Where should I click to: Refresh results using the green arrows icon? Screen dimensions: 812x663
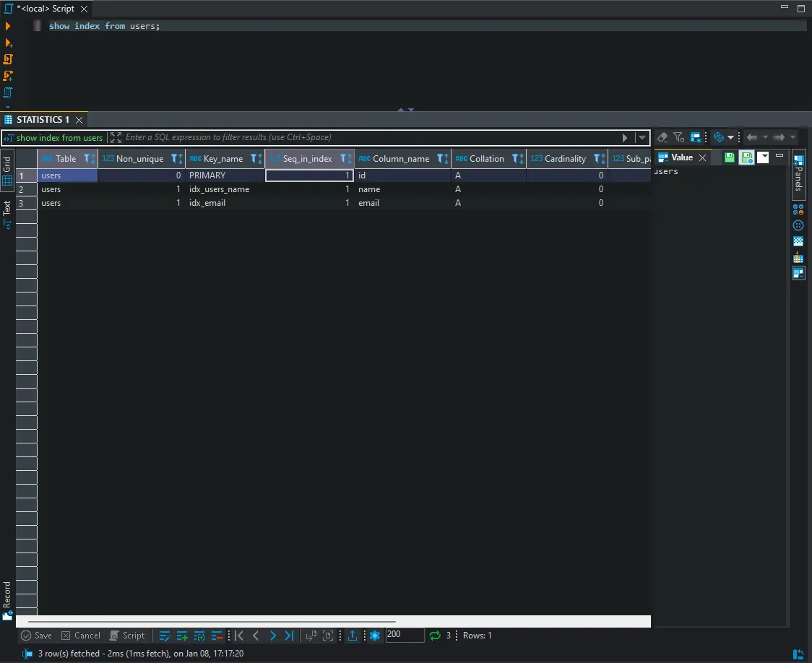coord(435,636)
